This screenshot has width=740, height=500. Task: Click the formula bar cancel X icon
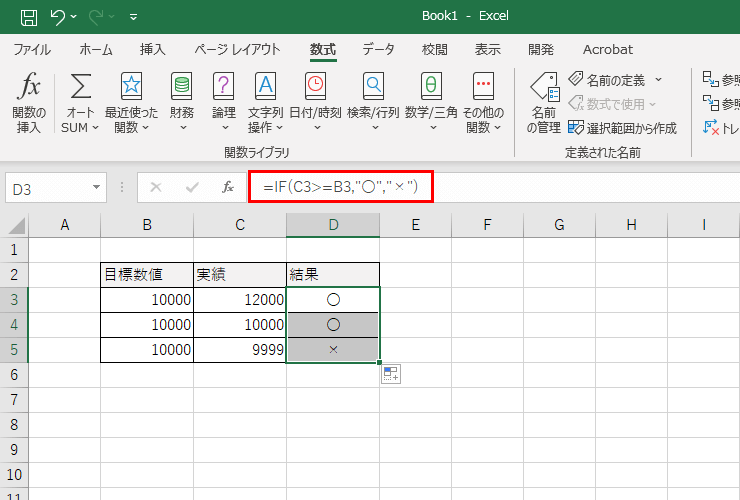pos(156,187)
